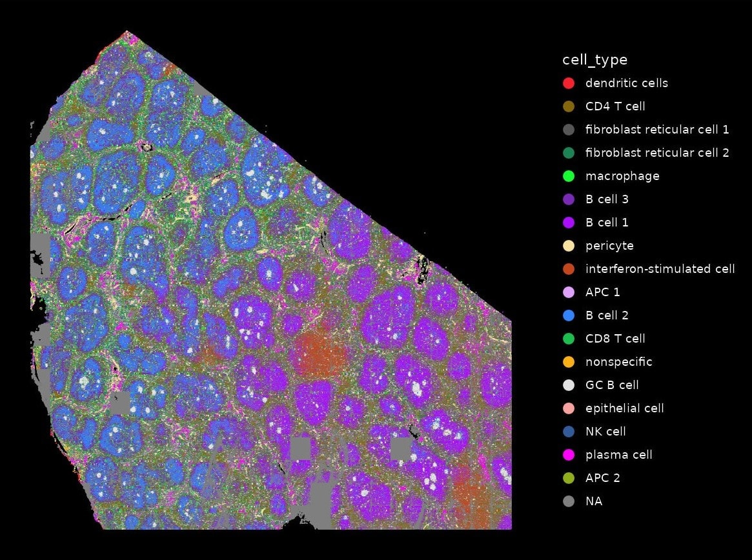752x560 pixels.
Task: Click the fibroblast reticular cell 2 legend dot
Action: tap(568, 153)
